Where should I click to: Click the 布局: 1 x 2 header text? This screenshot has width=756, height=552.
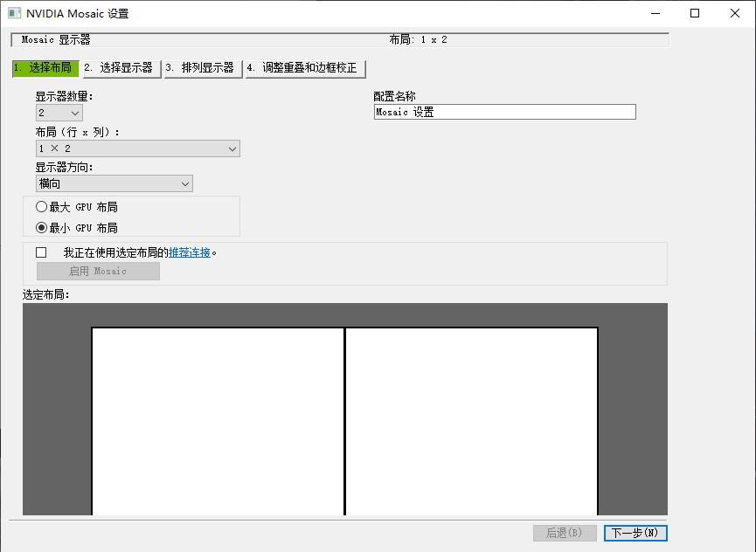[418, 39]
